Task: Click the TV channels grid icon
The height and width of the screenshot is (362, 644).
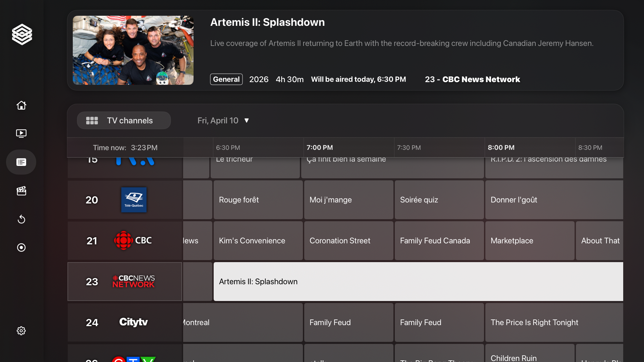Action: click(x=92, y=121)
